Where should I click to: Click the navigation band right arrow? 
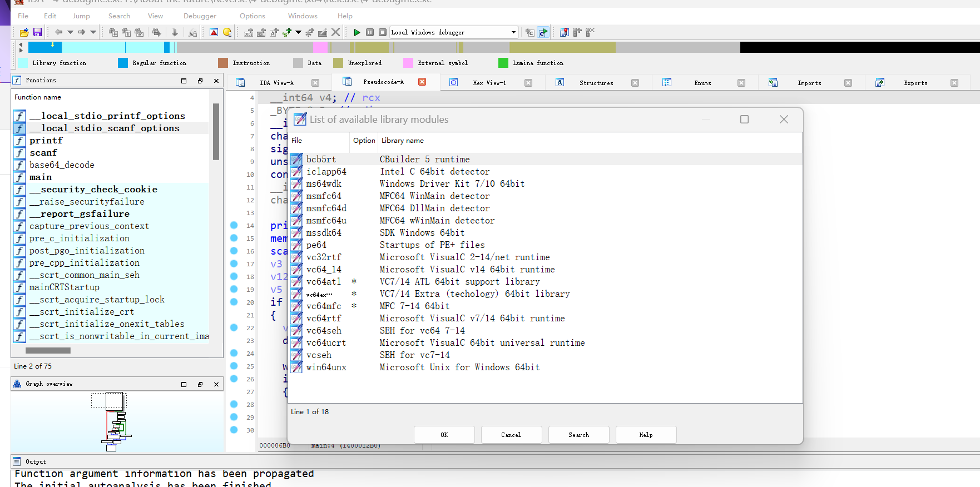click(21, 51)
